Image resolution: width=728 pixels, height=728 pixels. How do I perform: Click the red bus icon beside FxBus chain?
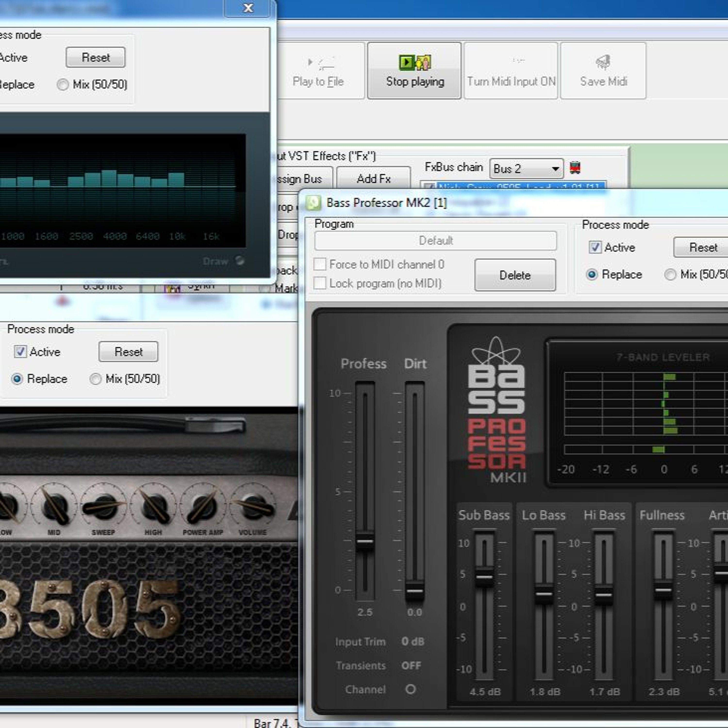[x=575, y=167]
